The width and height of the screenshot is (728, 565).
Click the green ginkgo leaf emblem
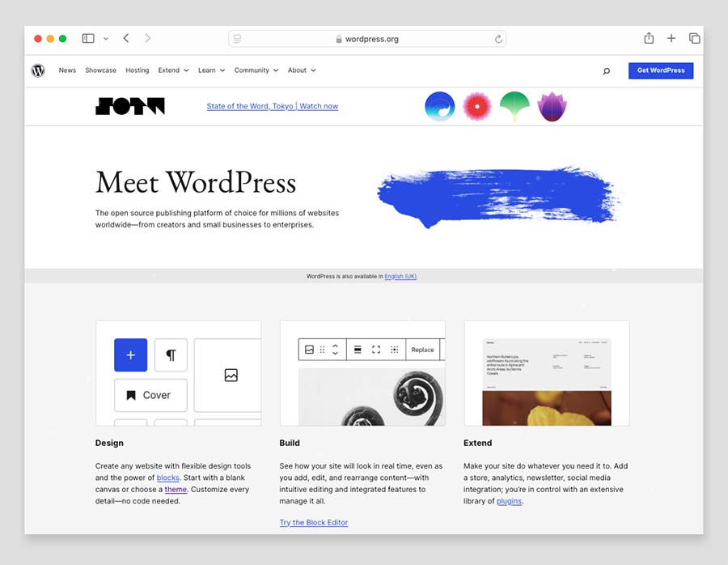514,106
